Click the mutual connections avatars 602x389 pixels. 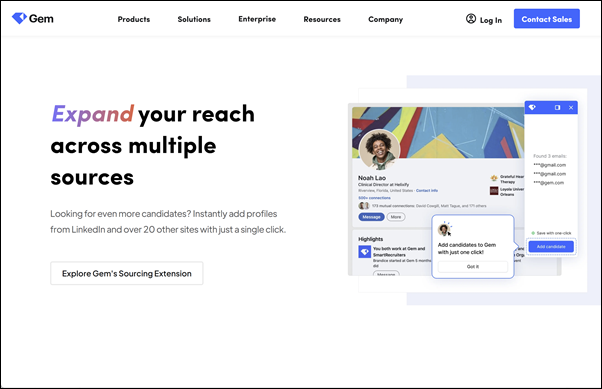[364, 206]
